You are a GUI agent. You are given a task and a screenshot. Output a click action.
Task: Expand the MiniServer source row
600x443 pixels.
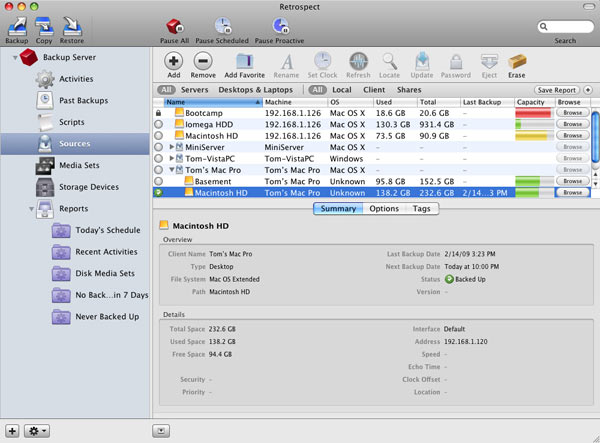coord(171,147)
